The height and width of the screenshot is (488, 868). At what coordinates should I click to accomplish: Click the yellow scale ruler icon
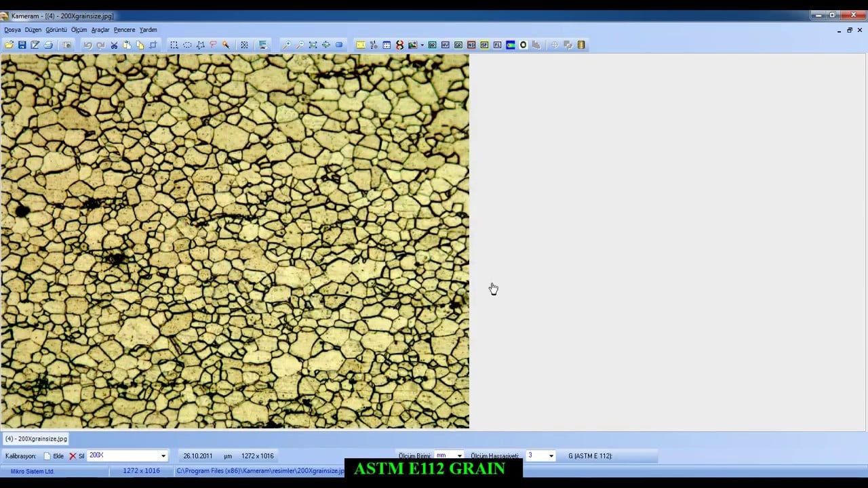click(x=361, y=45)
